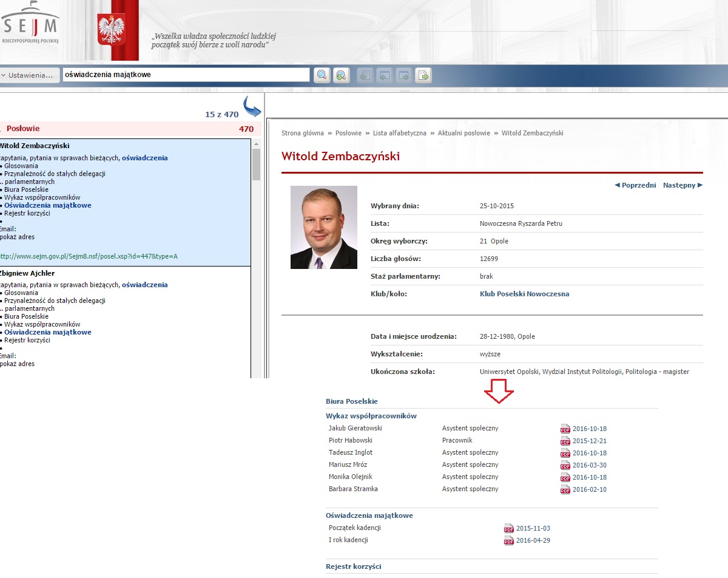Click the magnifier search icon
728x578 pixels.
pos(322,75)
